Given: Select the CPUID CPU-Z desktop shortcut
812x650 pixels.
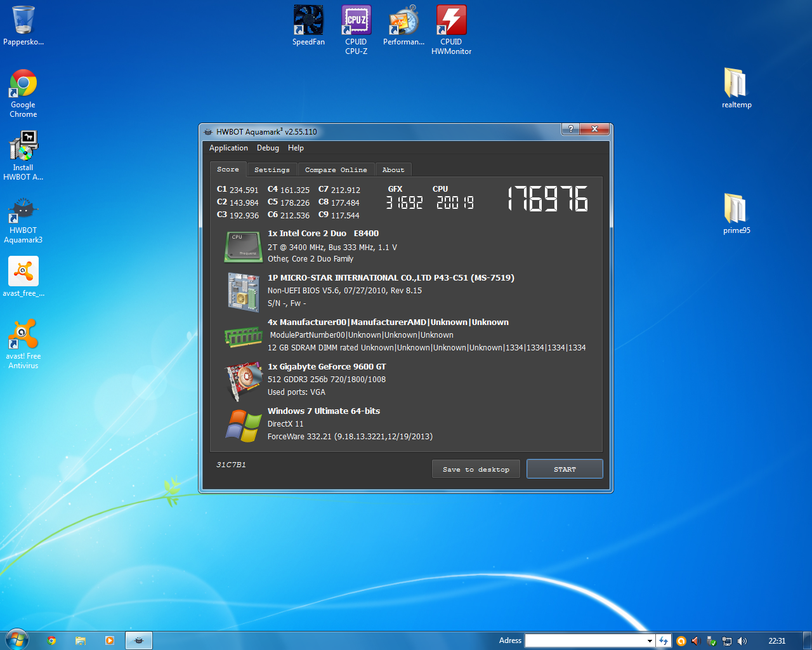Looking at the screenshot, I should point(357,30).
